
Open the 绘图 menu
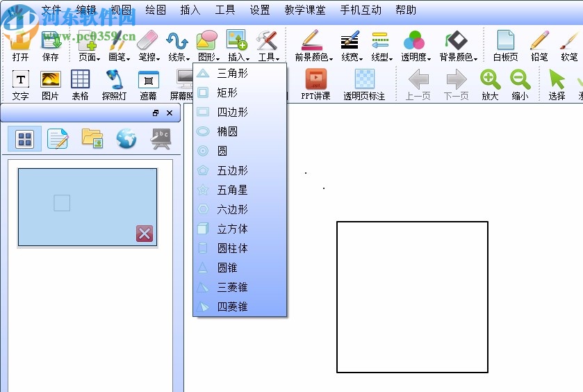click(156, 10)
